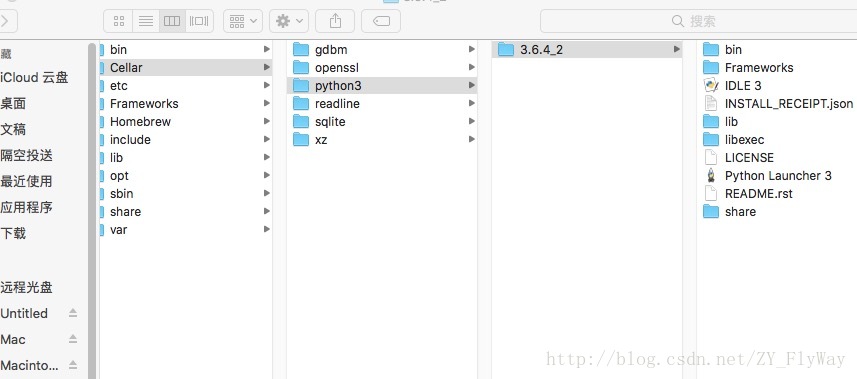The height and width of the screenshot is (379, 857).
Task: Switch Finder to cover flow view
Action: pos(199,21)
